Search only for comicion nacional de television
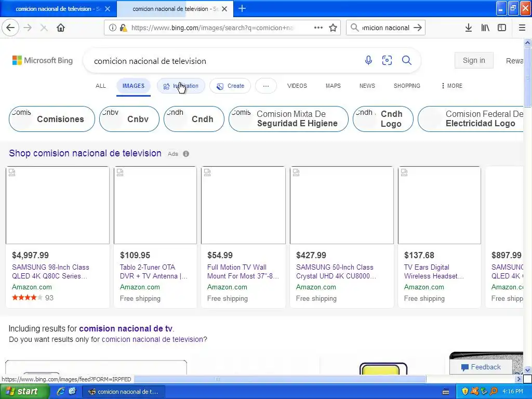 click(x=152, y=339)
